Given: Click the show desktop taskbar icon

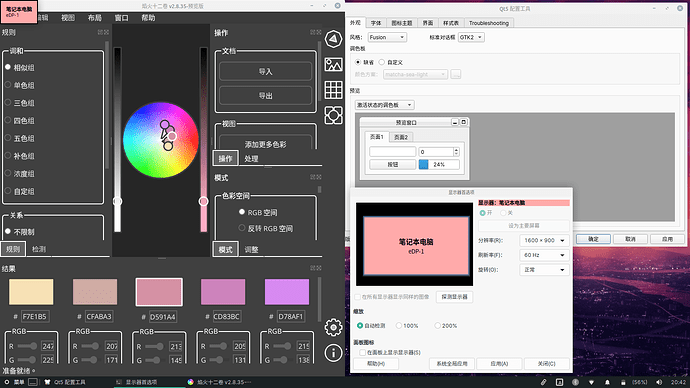Looking at the screenshot, I should (x=33, y=382).
